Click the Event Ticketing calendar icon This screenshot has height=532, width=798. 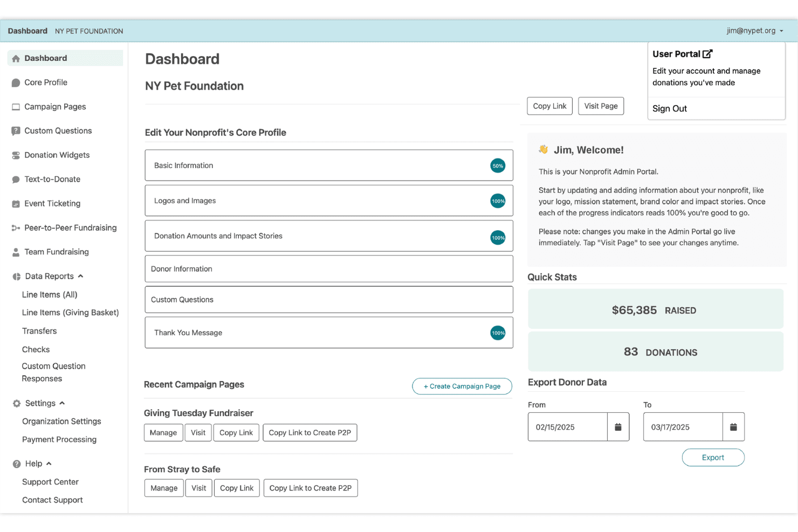click(16, 204)
